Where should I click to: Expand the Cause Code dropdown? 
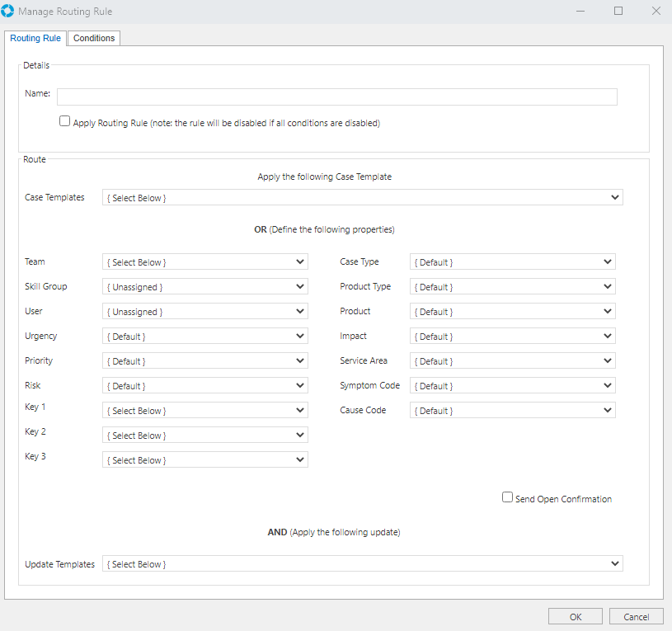[512, 411]
